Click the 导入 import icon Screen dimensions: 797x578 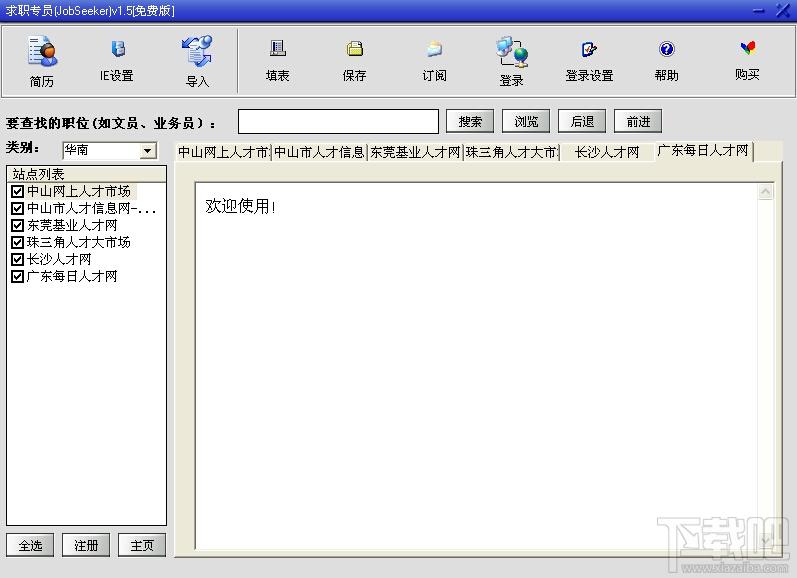197,60
